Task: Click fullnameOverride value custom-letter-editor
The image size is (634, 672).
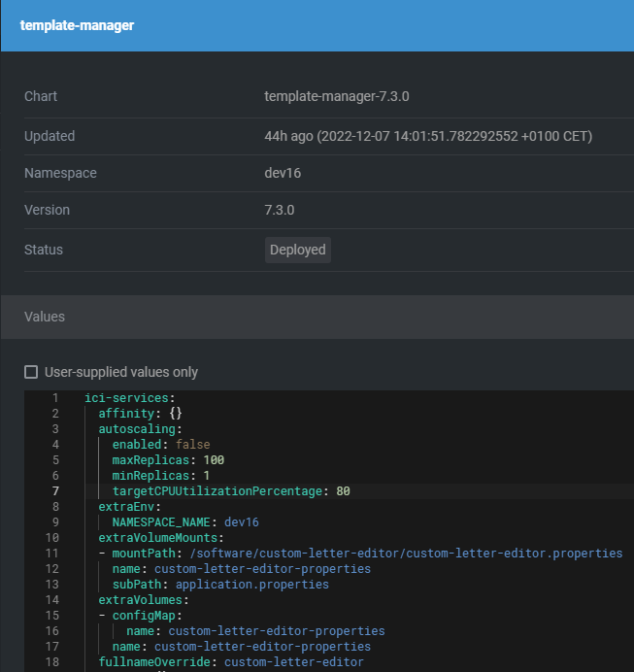Action: 294,662
